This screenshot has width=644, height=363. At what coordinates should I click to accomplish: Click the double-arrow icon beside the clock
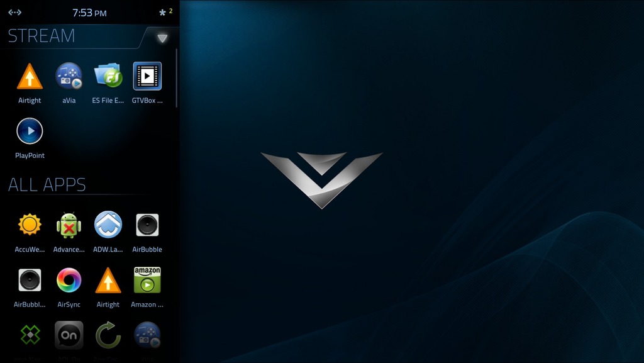point(15,13)
